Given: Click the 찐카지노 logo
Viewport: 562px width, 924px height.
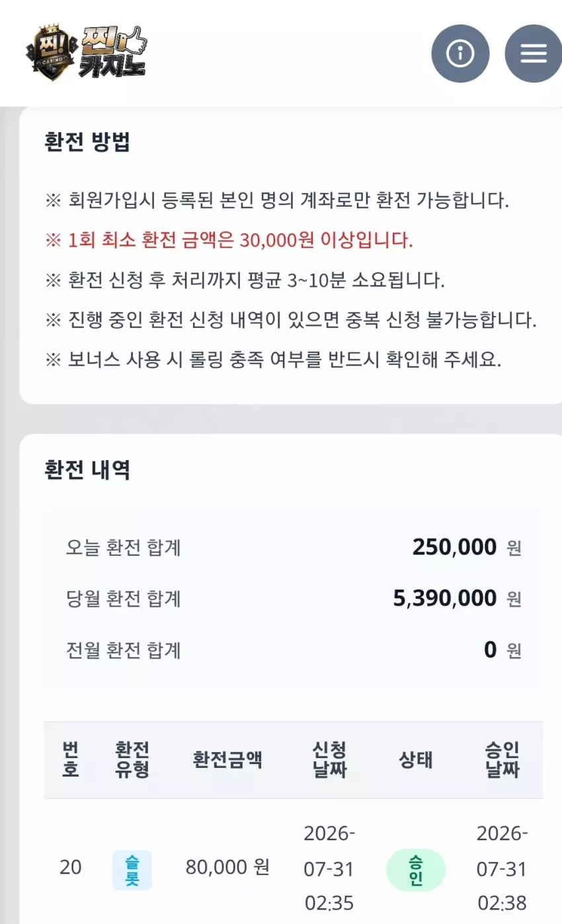Looking at the screenshot, I should click(x=87, y=53).
